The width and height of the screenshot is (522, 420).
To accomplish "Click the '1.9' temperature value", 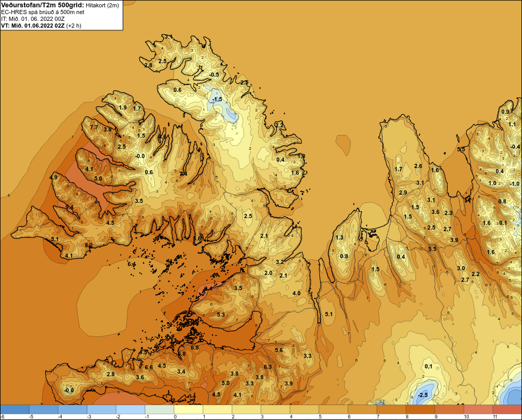I will (123, 107).
